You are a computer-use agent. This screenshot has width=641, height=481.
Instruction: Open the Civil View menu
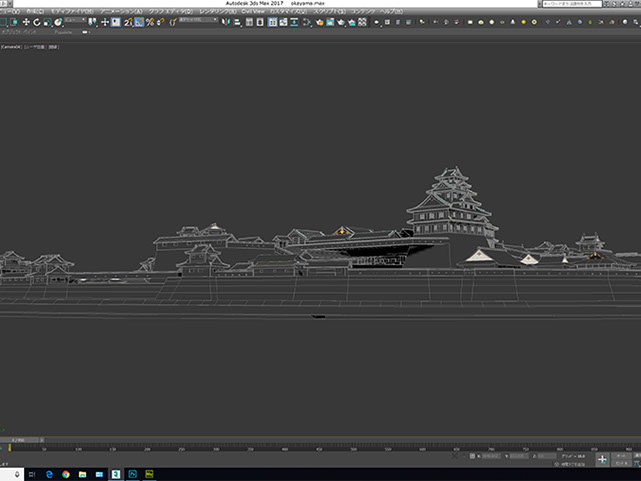click(x=253, y=12)
